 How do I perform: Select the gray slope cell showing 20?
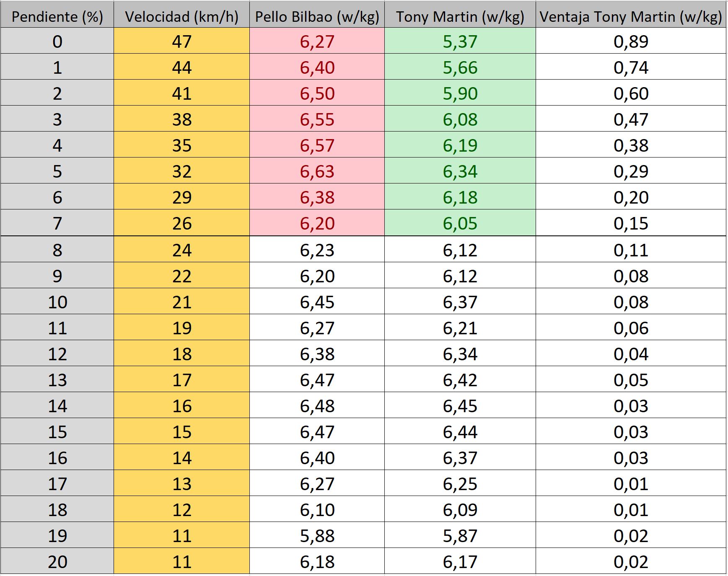click(x=57, y=562)
